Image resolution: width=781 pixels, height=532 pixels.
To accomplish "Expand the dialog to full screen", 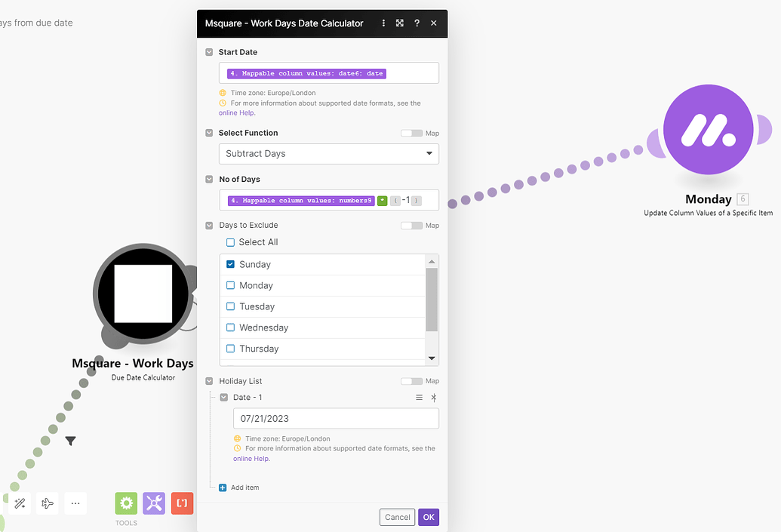I will (x=399, y=23).
